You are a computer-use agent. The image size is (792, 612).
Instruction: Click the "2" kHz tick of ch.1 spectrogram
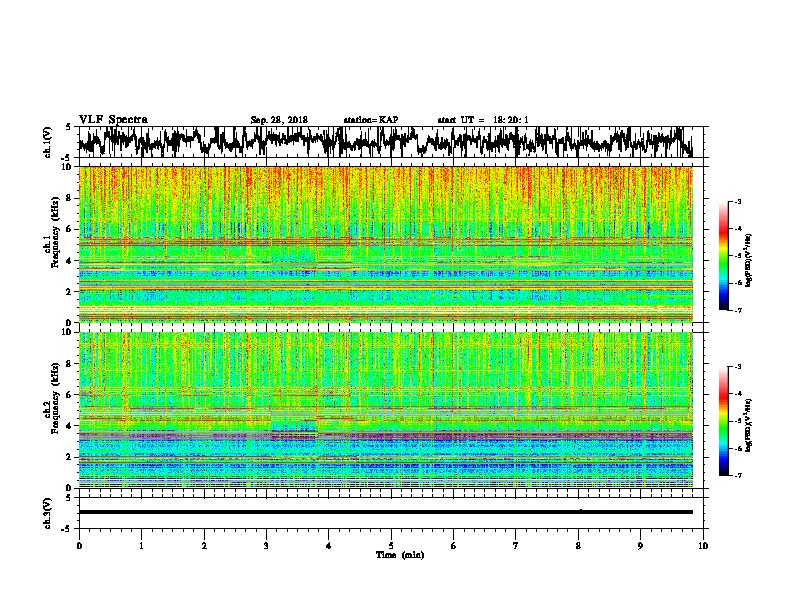click(71, 292)
